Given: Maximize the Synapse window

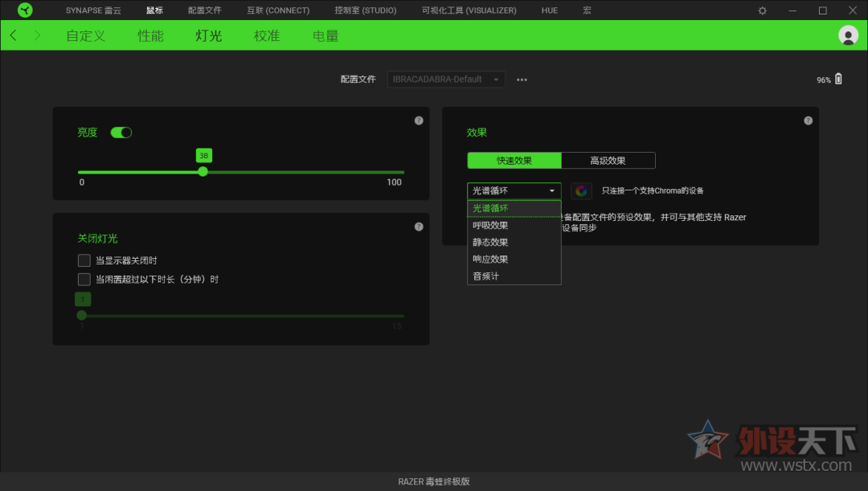Looking at the screenshot, I should tap(823, 10).
